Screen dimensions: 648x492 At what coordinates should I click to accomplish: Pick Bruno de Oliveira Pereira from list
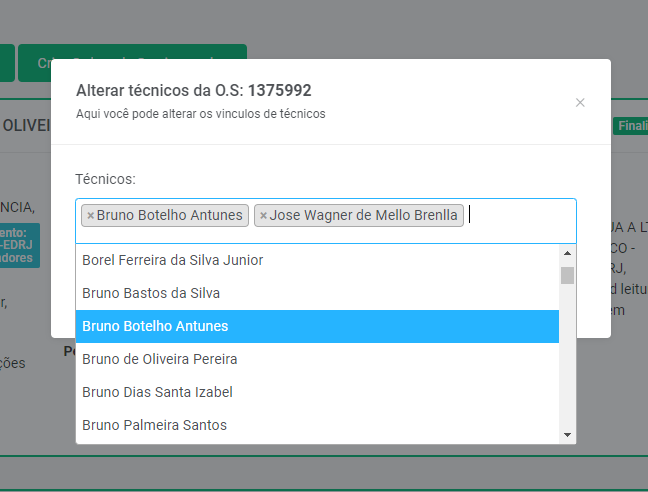[160, 359]
